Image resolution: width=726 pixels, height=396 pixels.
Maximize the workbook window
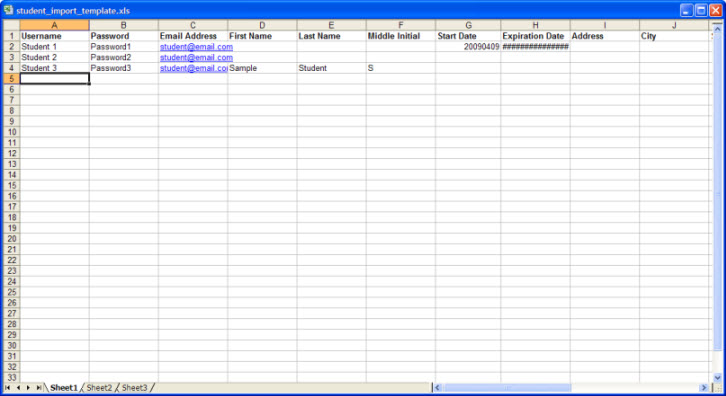click(701, 10)
